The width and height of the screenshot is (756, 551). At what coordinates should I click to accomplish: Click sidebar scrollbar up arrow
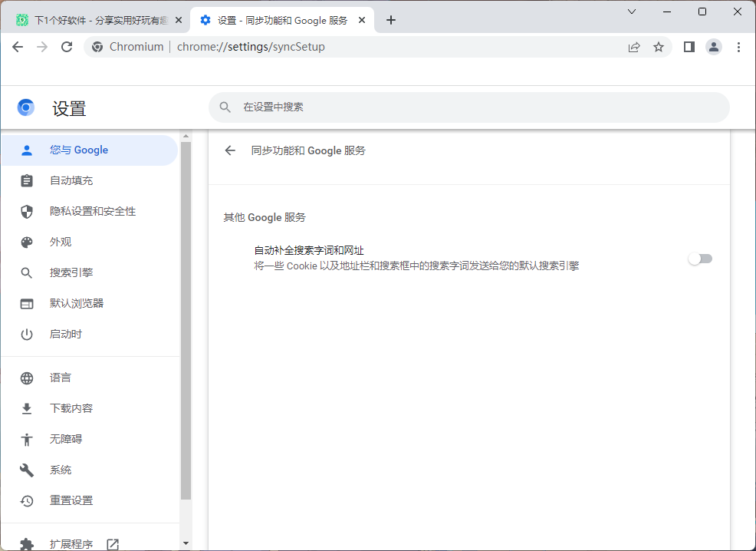[x=186, y=137]
